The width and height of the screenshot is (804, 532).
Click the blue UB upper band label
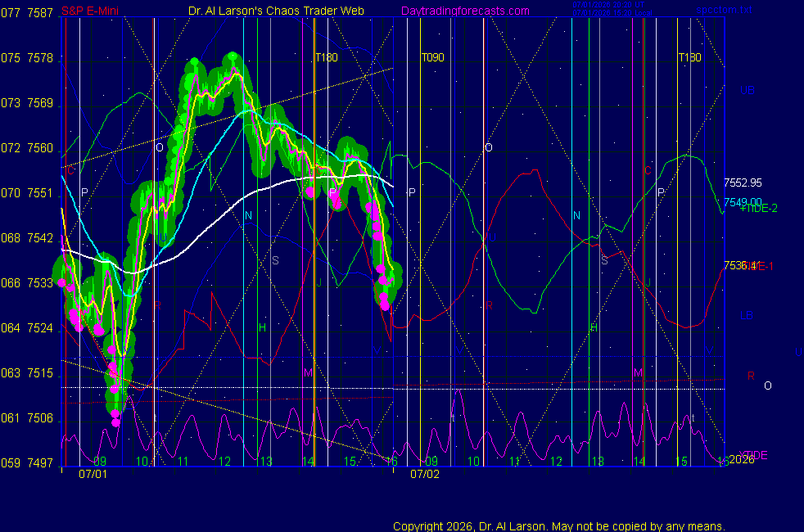747,90
